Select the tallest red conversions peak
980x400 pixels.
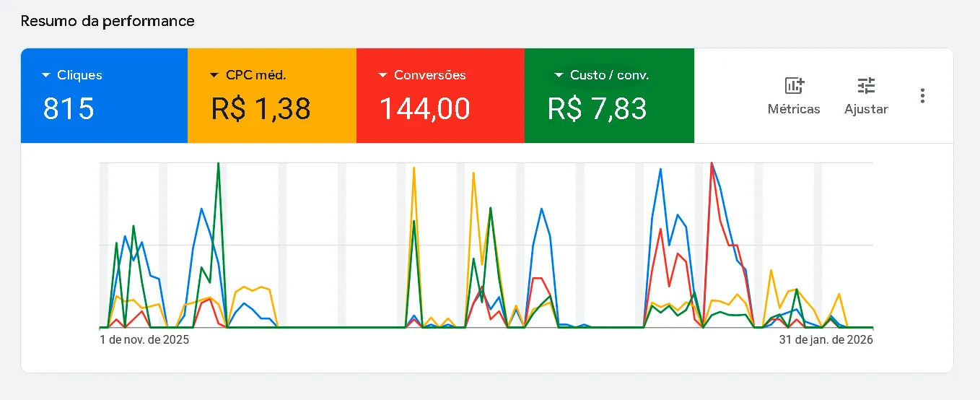click(x=712, y=163)
